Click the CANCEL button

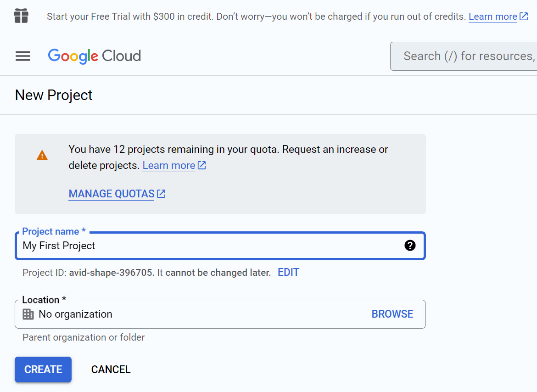[111, 370]
